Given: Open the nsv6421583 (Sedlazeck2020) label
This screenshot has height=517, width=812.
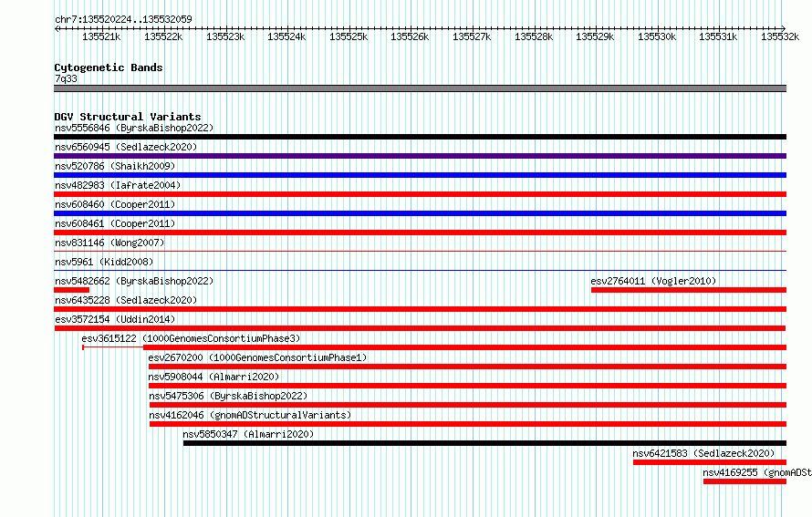Looking at the screenshot, I should tap(703, 453).
